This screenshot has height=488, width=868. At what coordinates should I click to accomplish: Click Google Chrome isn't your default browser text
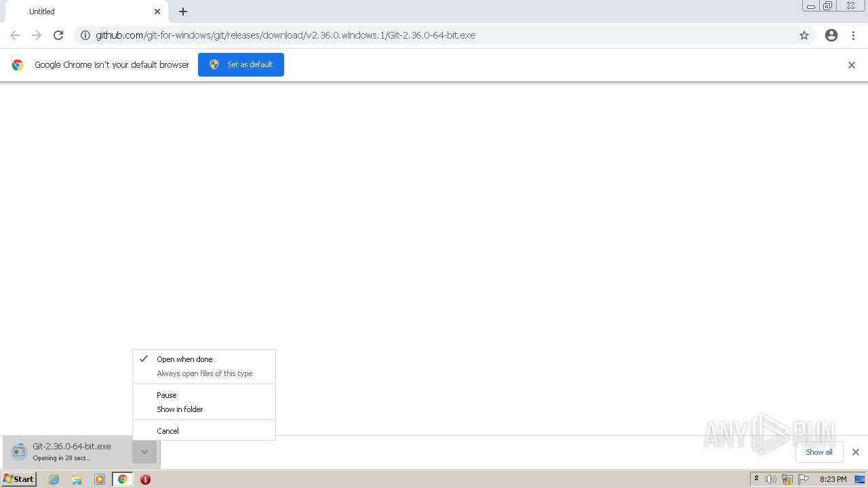point(112,65)
